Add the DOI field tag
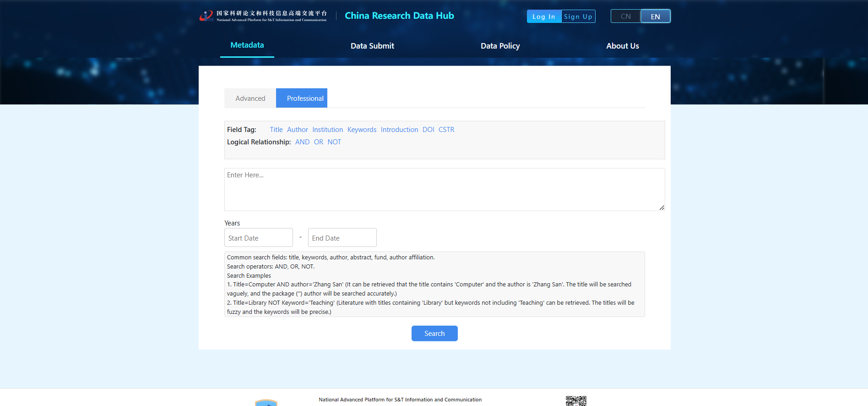Image resolution: width=868 pixels, height=406 pixels. [x=428, y=130]
